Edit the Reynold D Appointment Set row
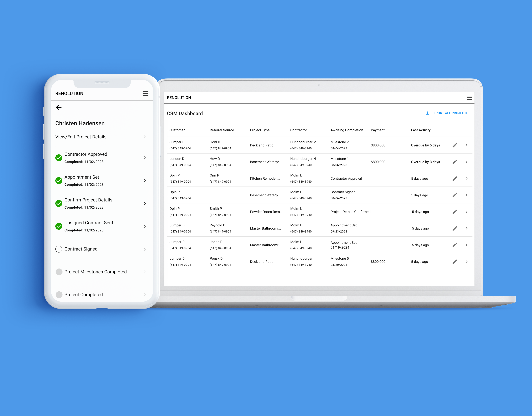The width and height of the screenshot is (532, 416). (x=455, y=228)
